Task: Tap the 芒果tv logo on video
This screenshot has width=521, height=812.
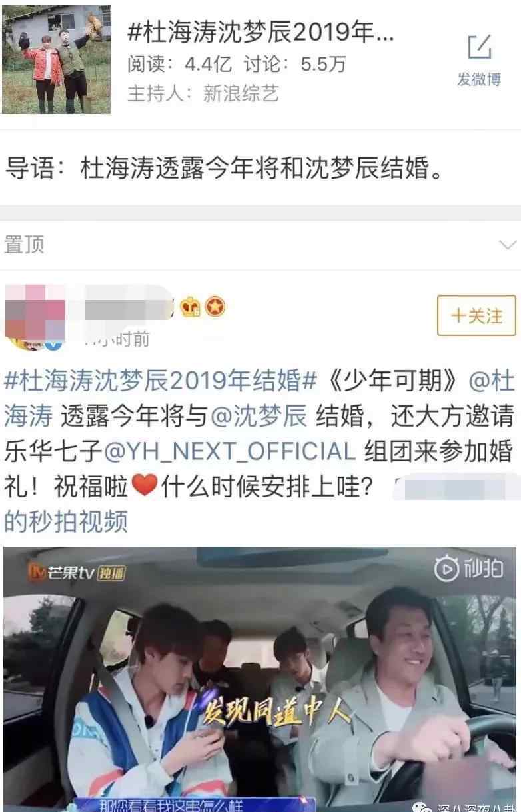Action: pos(75,573)
